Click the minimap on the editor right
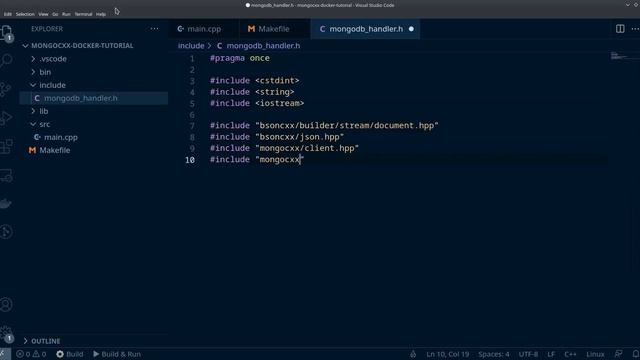 [x=624, y=56]
